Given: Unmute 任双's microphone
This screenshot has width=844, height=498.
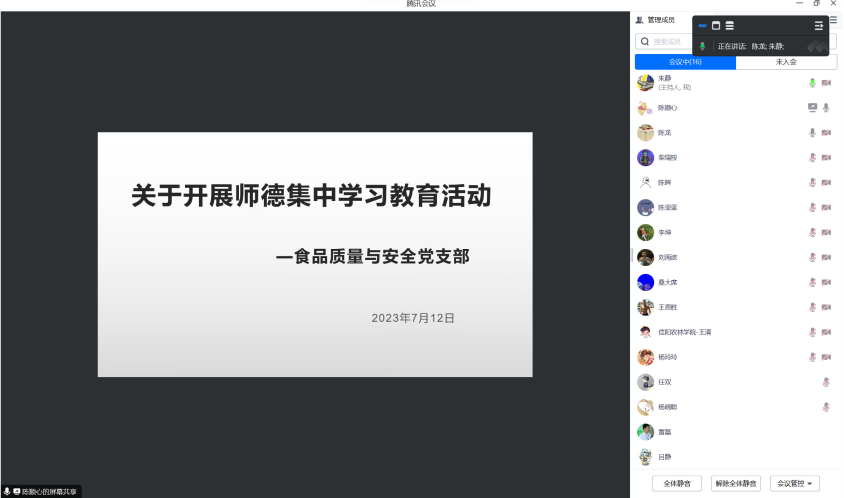Looking at the screenshot, I should pyautogui.click(x=826, y=382).
